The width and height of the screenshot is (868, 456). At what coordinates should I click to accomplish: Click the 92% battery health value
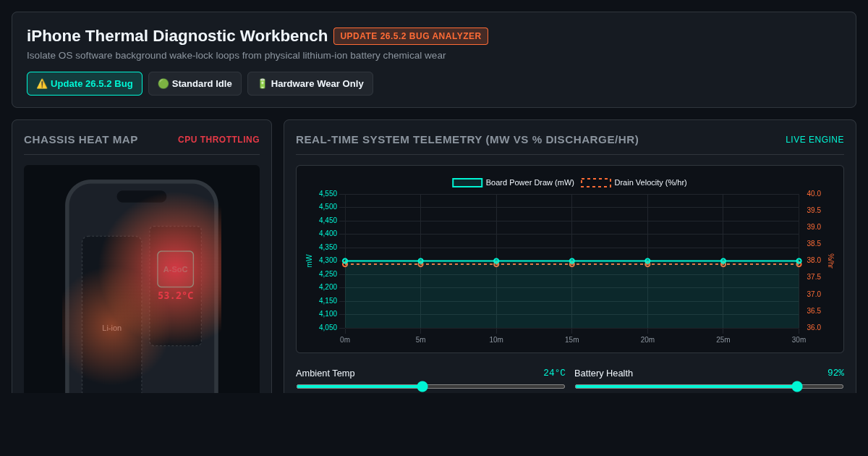(x=836, y=373)
